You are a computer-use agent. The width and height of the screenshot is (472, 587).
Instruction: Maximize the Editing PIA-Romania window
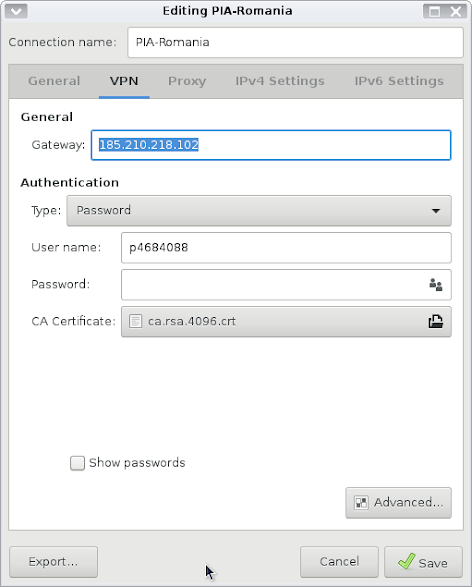(x=434, y=12)
